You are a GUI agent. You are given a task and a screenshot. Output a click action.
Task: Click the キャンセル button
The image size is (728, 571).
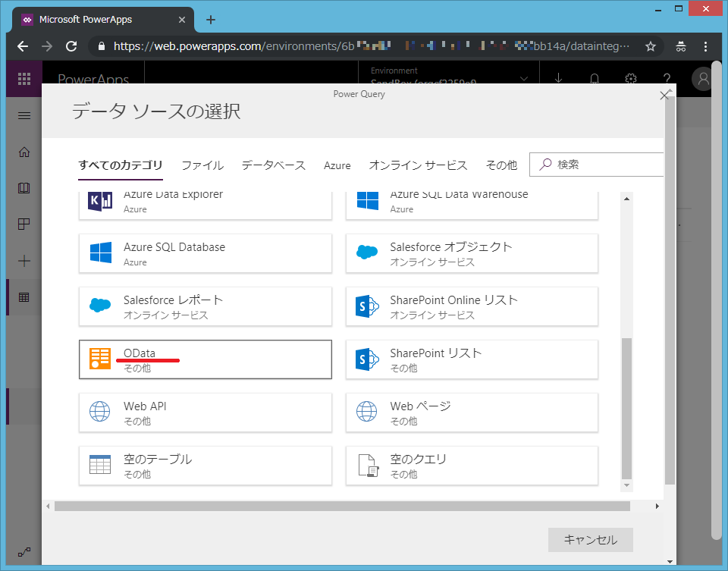click(591, 540)
